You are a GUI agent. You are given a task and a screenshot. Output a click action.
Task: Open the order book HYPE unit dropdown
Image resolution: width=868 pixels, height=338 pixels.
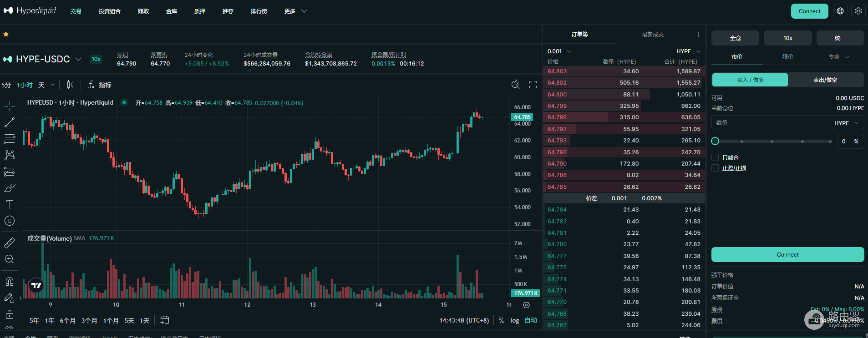[688, 51]
